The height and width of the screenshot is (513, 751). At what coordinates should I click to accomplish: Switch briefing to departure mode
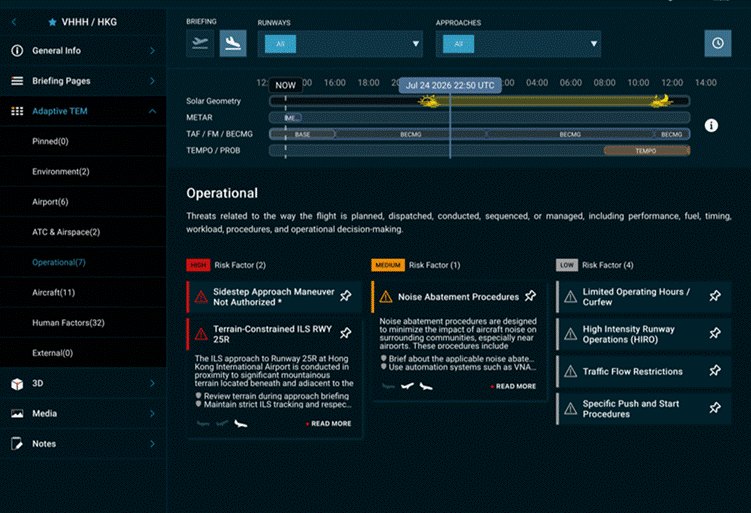200,43
